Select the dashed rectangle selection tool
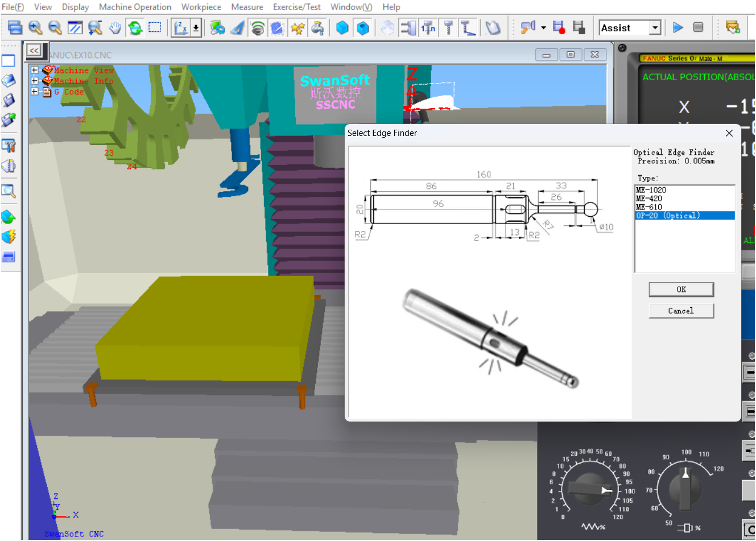 click(x=155, y=27)
